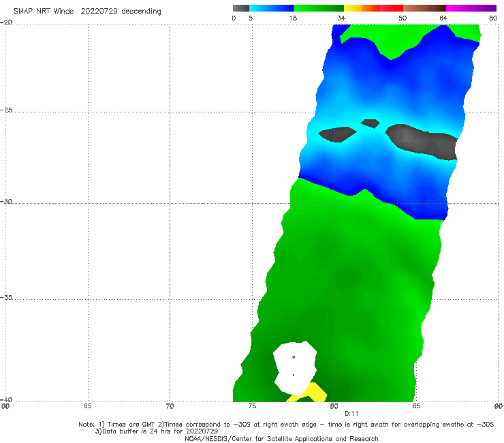Image resolution: width=504 pixels, height=443 pixels.
Task: Click the color bar label '34'
Action: (341, 18)
